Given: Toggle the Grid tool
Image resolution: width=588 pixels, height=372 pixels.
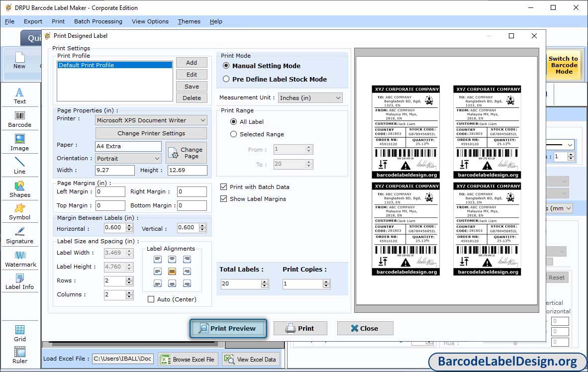Looking at the screenshot, I should tap(19, 333).
